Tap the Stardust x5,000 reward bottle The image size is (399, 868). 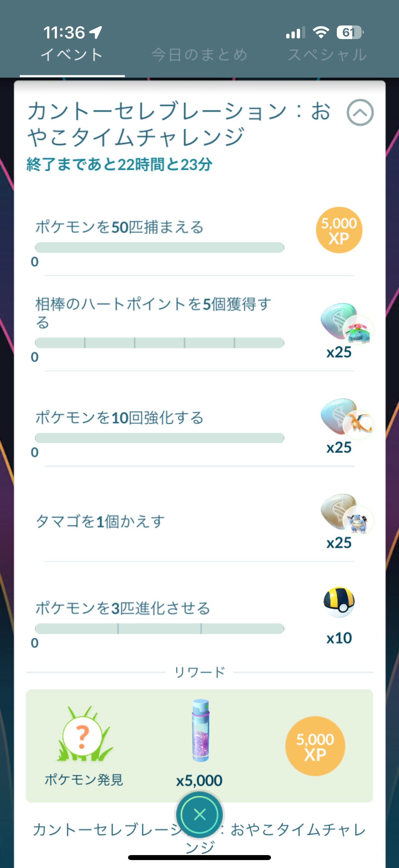(x=200, y=731)
